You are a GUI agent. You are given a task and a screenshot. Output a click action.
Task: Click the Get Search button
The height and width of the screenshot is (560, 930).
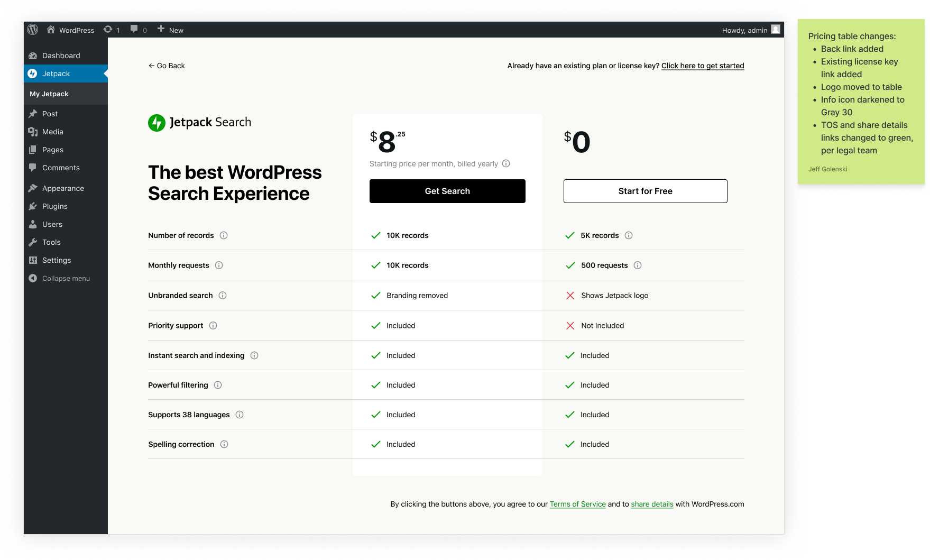[447, 191]
